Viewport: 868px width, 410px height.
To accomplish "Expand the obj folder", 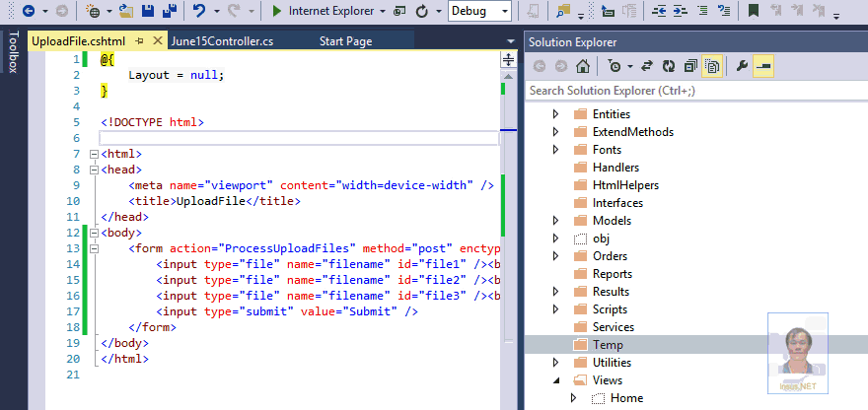I will (555, 239).
